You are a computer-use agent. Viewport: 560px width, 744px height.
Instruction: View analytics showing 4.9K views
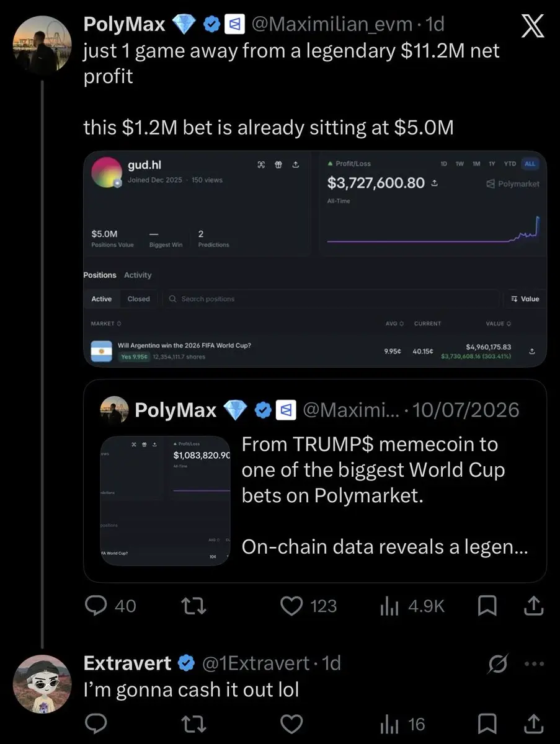[x=412, y=606]
